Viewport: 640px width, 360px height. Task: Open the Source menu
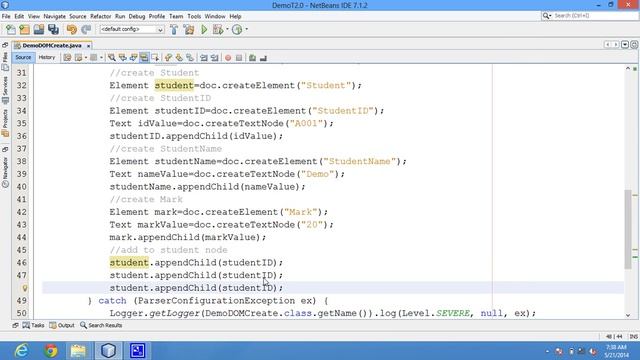tap(78, 16)
